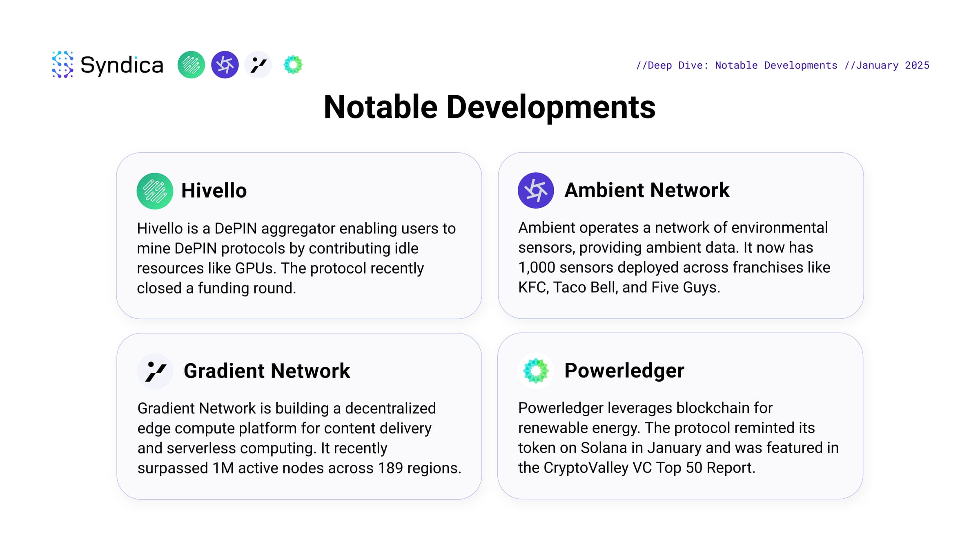The height and width of the screenshot is (551, 980).
Task: Click the purple Ambient icon in header
Action: coord(225,64)
